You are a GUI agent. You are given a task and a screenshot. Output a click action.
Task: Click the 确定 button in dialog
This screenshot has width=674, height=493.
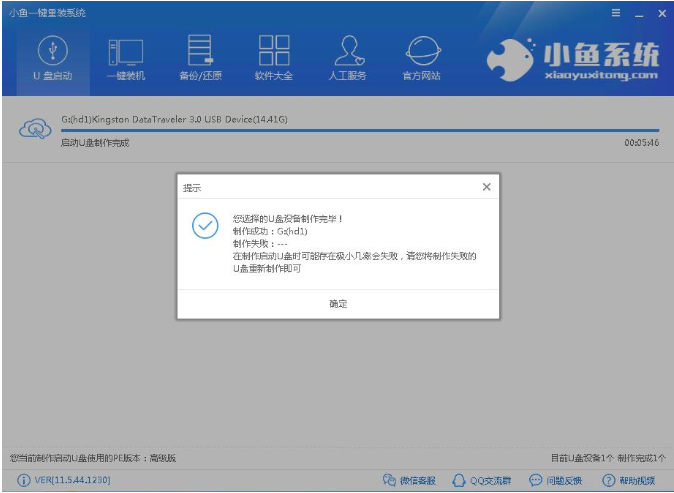pos(338,304)
